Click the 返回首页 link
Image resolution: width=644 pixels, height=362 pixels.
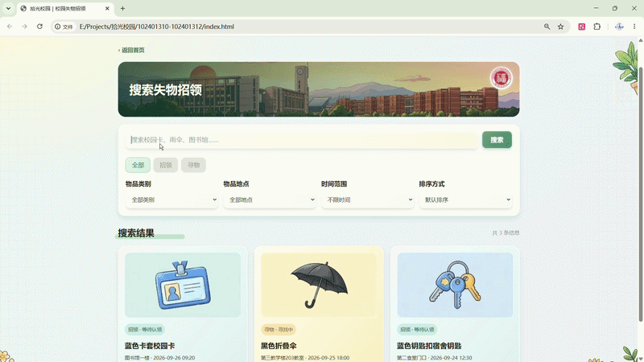(x=131, y=50)
